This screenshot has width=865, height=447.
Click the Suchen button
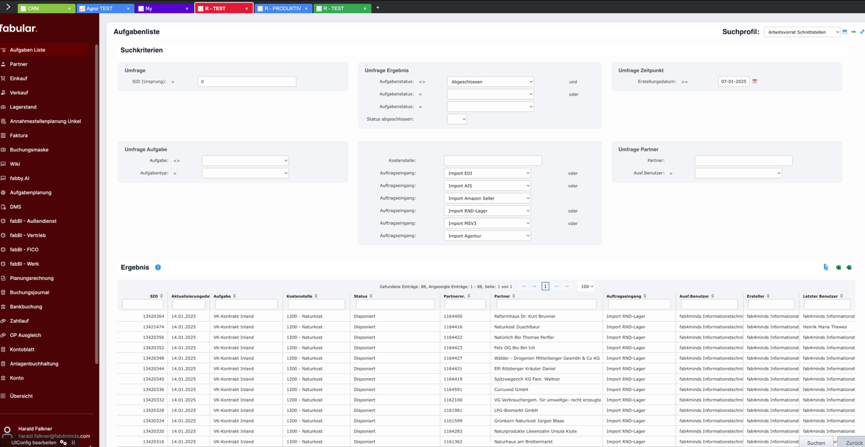pos(816,442)
